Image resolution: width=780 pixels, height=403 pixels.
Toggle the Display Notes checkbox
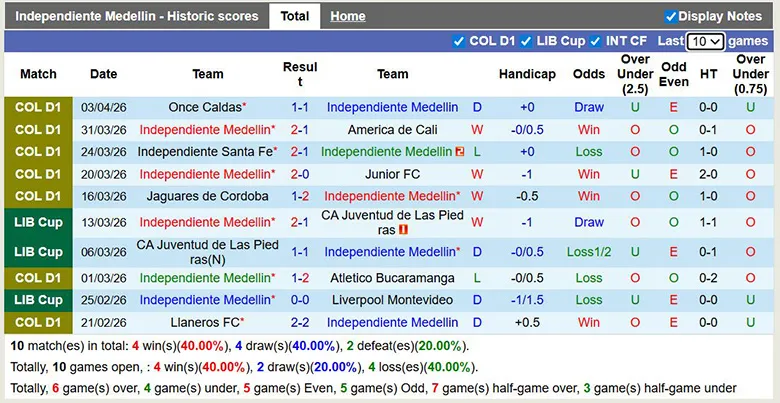(x=671, y=16)
